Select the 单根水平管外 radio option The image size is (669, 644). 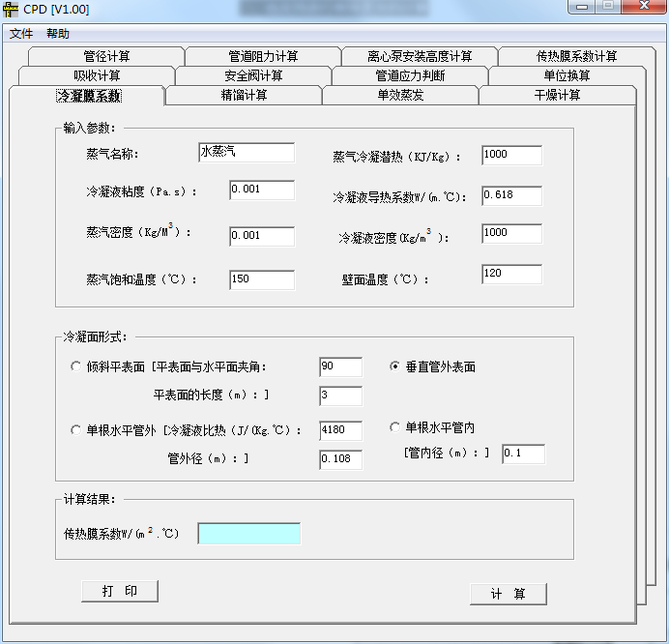pos(77,430)
